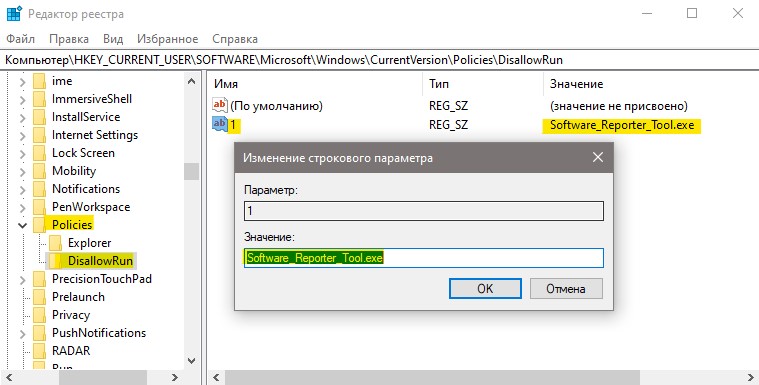Select the DisallowRun folder icon
Viewport: 759px width, 385px height.
tap(56, 261)
